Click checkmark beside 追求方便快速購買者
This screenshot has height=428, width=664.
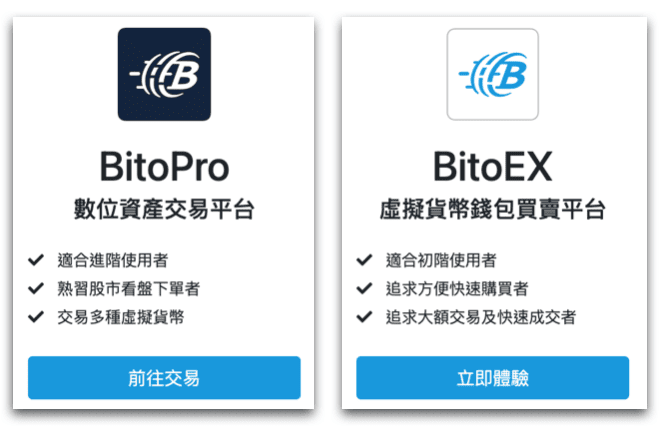click(x=364, y=288)
